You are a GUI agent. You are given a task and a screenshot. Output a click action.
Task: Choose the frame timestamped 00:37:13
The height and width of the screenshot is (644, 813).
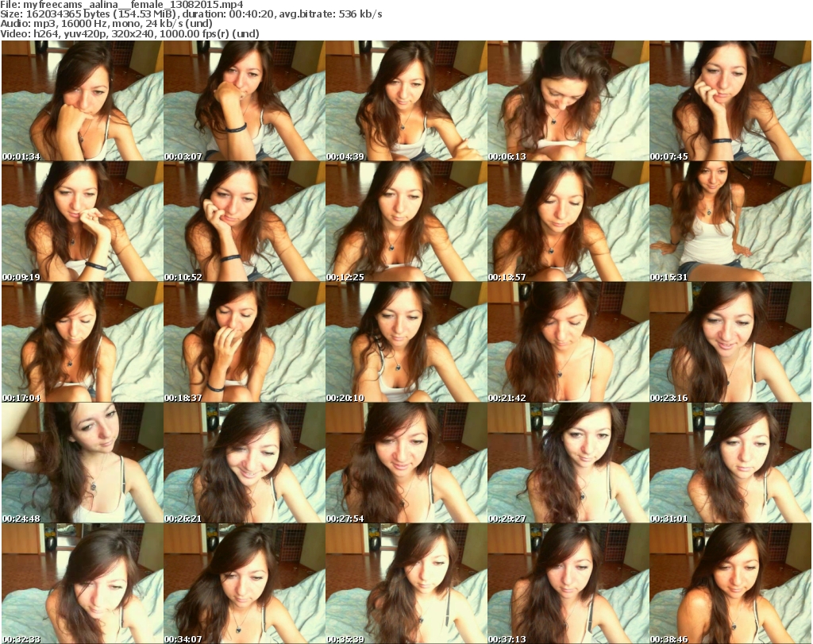click(x=568, y=584)
